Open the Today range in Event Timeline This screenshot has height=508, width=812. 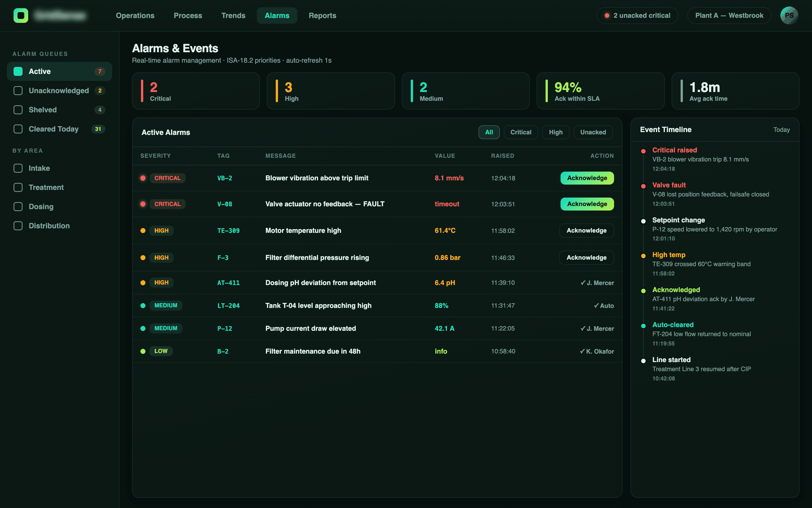(782, 130)
